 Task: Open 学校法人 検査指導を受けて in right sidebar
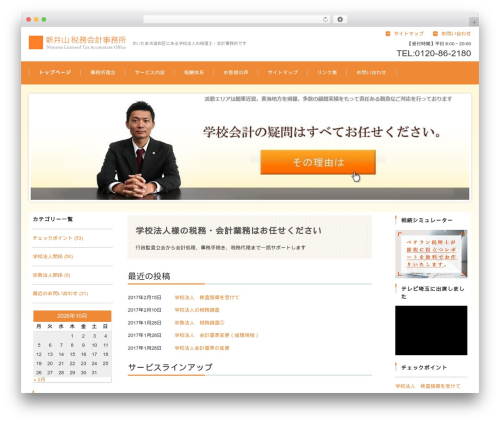click(x=428, y=386)
